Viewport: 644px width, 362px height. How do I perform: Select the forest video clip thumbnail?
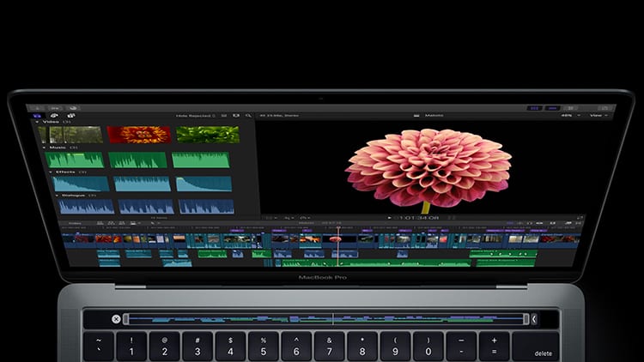70,135
